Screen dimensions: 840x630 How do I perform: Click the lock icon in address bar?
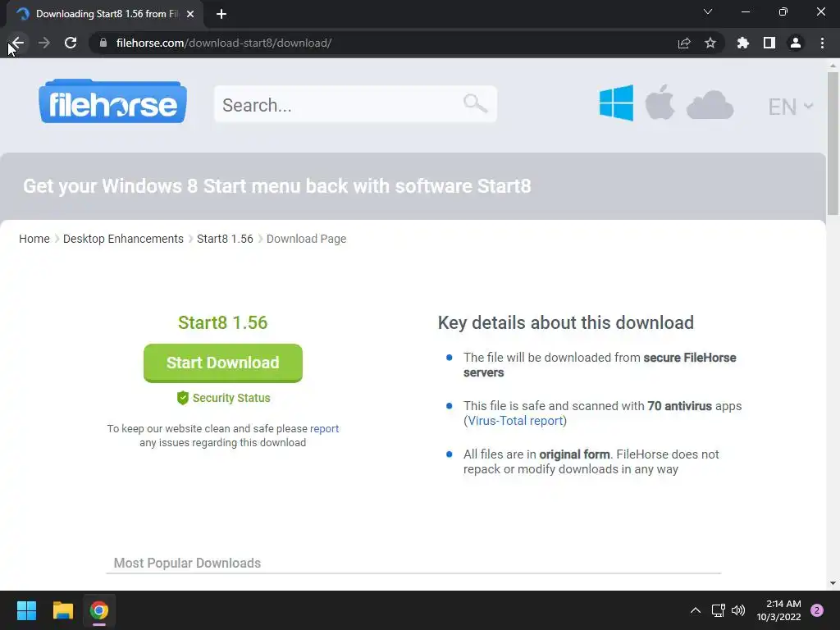pyautogui.click(x=103, y=43)
